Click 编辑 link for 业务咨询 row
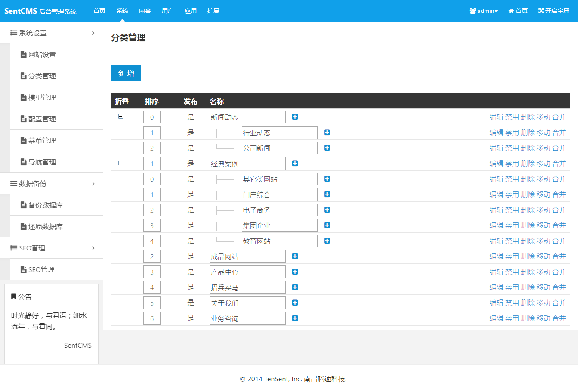This screenshot has height=392, width=578. point(496,318)
